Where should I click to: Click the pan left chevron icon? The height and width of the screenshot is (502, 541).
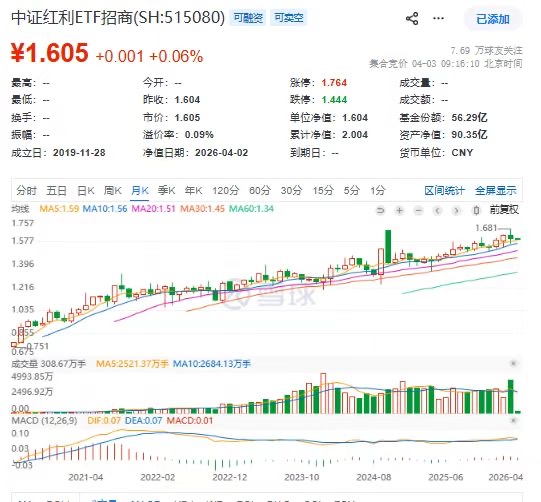[x=437, y=210]
